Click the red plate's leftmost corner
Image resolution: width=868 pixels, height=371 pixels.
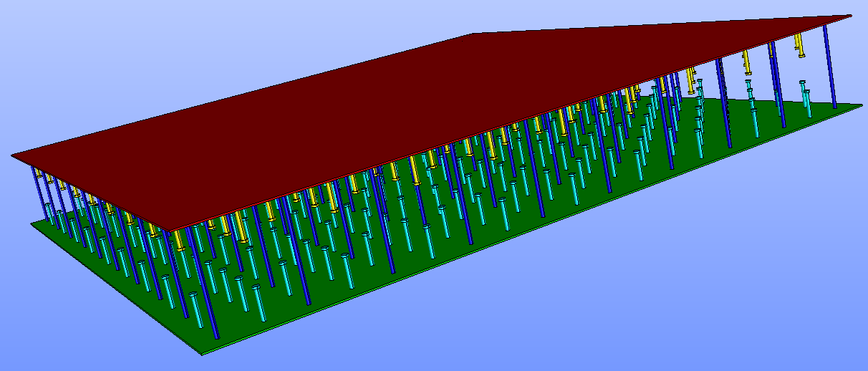tap(12, 155)
